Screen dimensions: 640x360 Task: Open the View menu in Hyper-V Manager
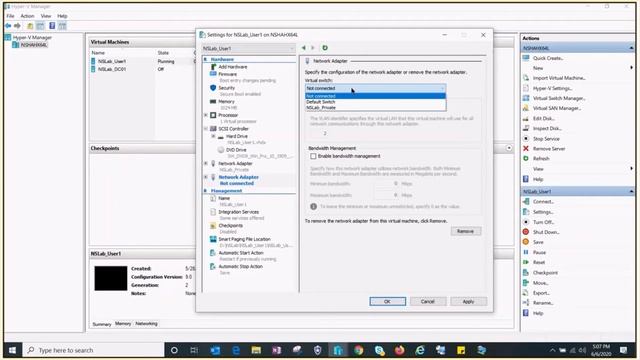46,16
